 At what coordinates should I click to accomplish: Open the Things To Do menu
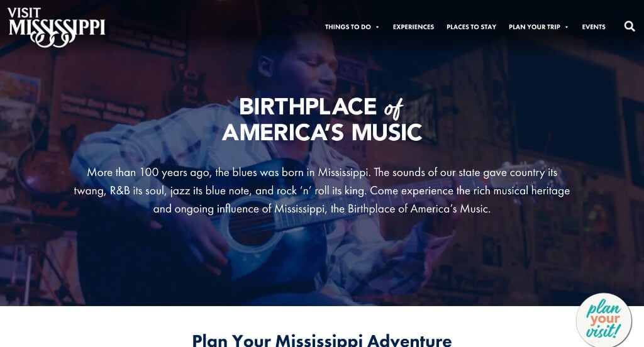(x=348, y=26)
